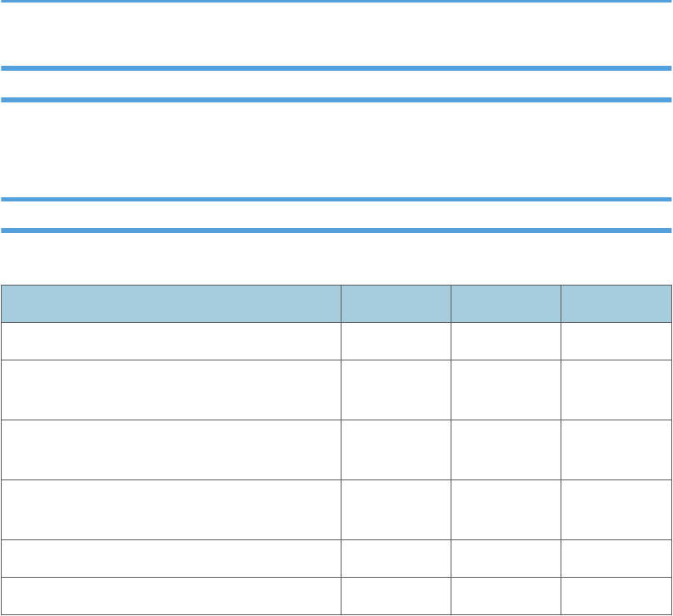Click the wide cell in the first body row
The height and width of the screenshot is (616, 673).
(171, 341)
